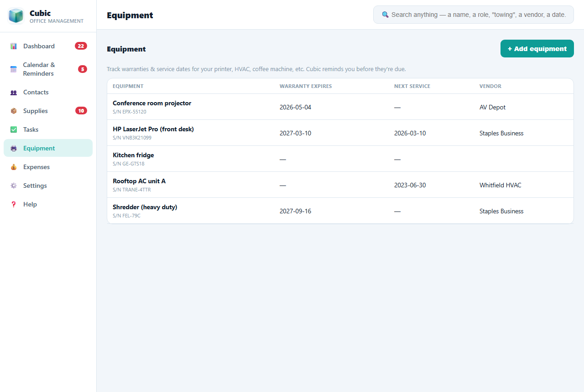584x392 pixels.
Task: Click the WARRANTY EXPIRES column header
Action: tap(306, 86)
